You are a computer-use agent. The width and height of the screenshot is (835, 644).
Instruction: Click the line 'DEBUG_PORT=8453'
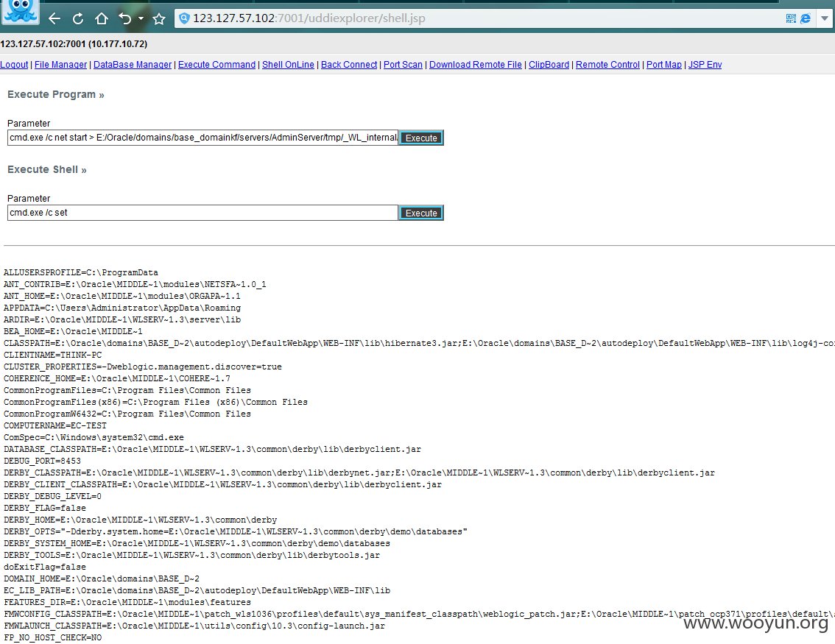42,461
